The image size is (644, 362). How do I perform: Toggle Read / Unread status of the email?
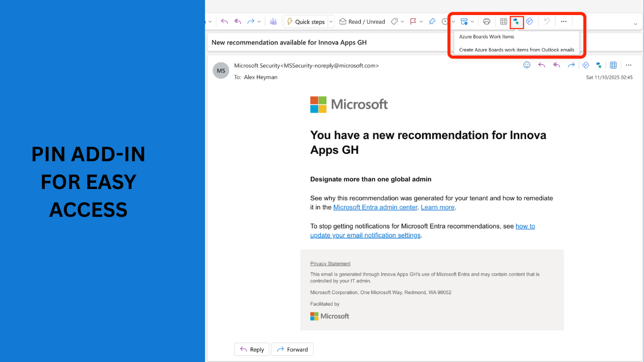pyautogui.click(x=362, y=22)
